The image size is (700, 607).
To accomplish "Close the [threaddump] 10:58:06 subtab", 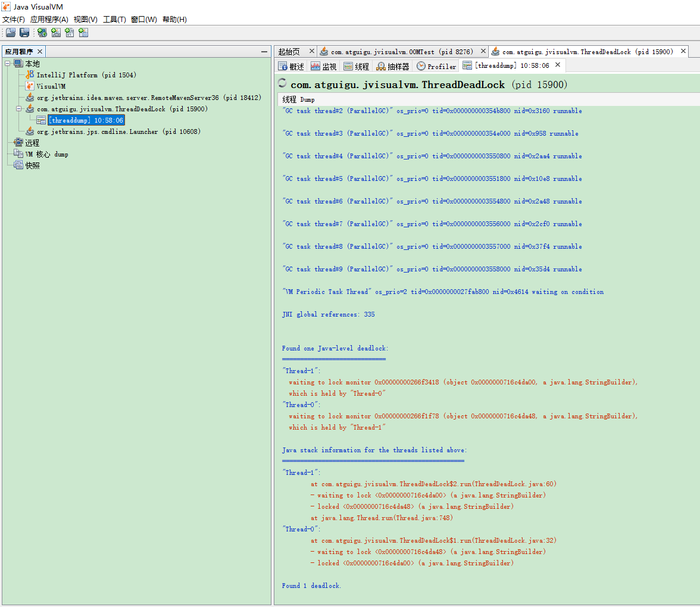I will pyautogui.click(x=558, y=65).
